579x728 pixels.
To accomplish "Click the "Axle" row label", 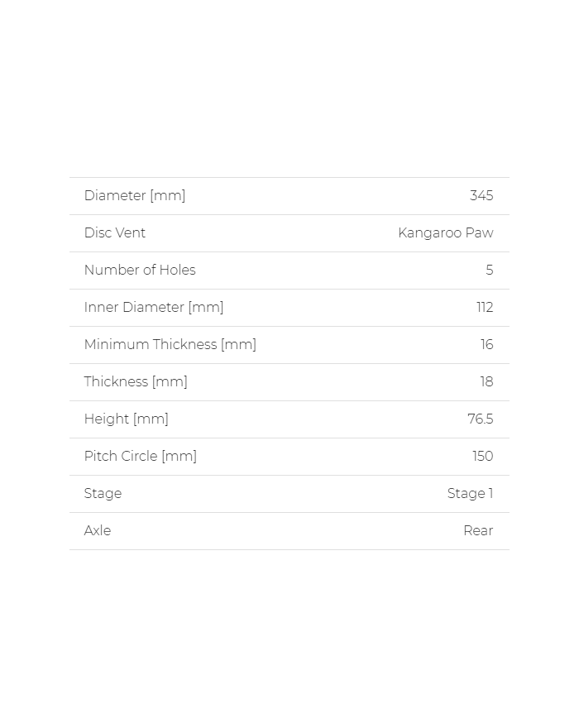I will pos(98,531).
